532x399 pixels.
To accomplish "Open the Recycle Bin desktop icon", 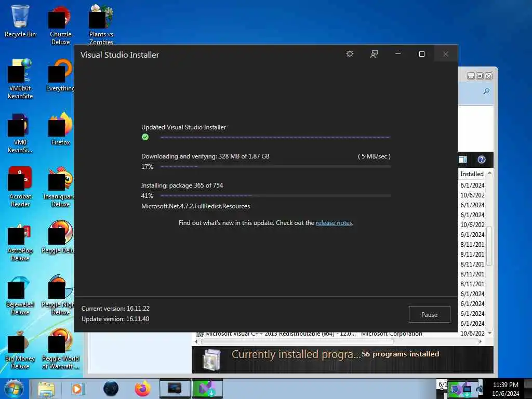I will 20,21.
